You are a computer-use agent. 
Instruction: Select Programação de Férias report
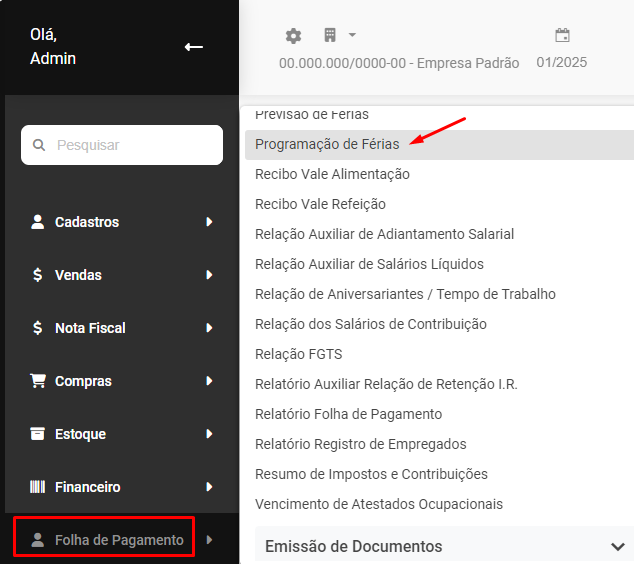pyautogui.click(x=327, y=144)
